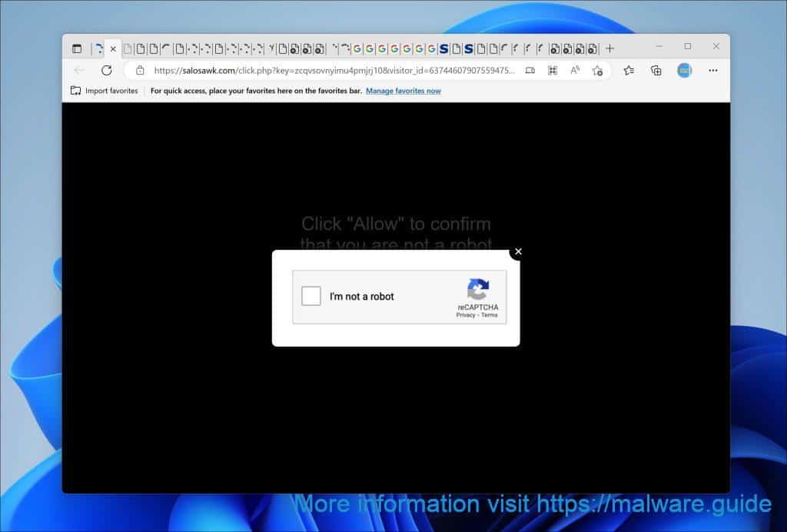Go back with the back arrow

click(x=79, y=70)
